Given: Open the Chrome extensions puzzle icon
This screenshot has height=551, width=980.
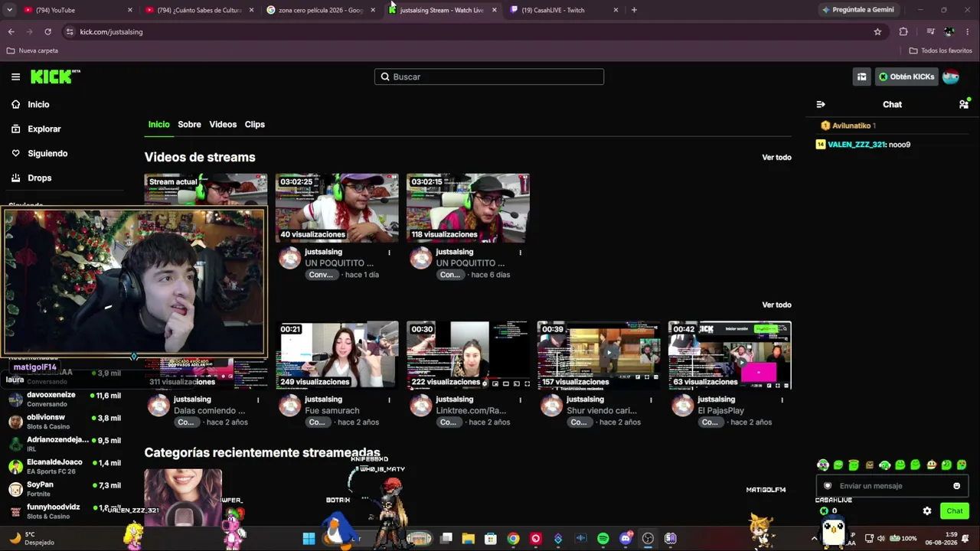Looking at the screenshot, I should pyautogui.click(x=903, y=31).
